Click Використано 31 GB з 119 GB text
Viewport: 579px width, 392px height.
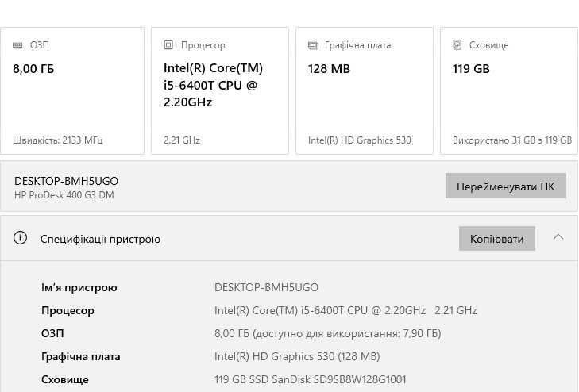click(512, 140)
